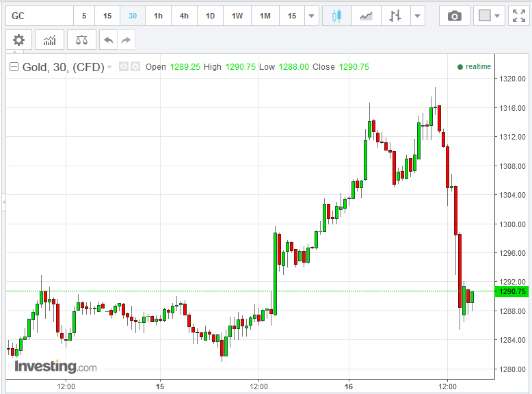Image resolution: width=532 pixels, height=394 pixels.
Task: Open indicators panel
Action: pos(49,40)
